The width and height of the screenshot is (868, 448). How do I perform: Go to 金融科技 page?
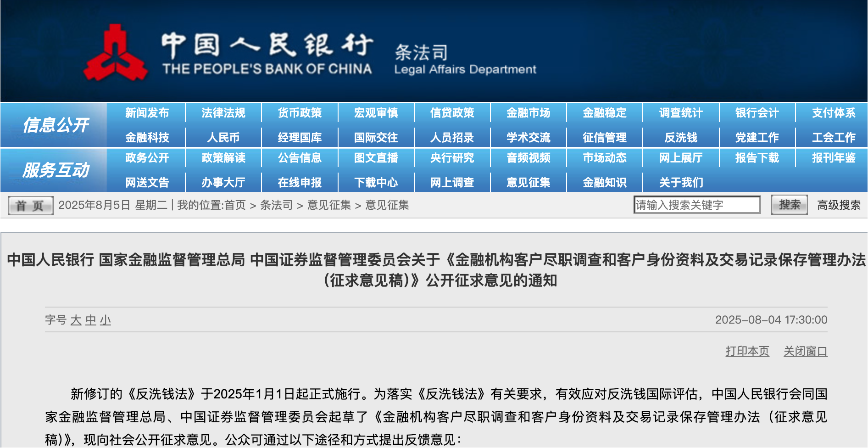(147, 137)
